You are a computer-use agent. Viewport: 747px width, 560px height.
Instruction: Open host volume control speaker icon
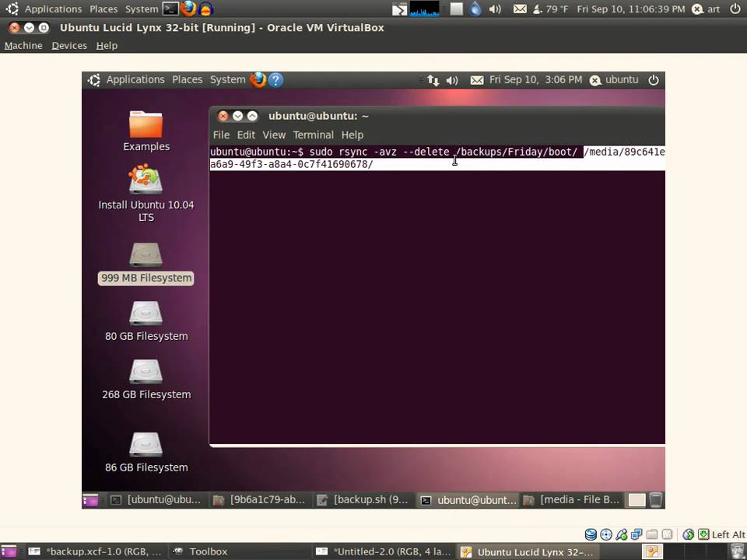pos(495,9)
